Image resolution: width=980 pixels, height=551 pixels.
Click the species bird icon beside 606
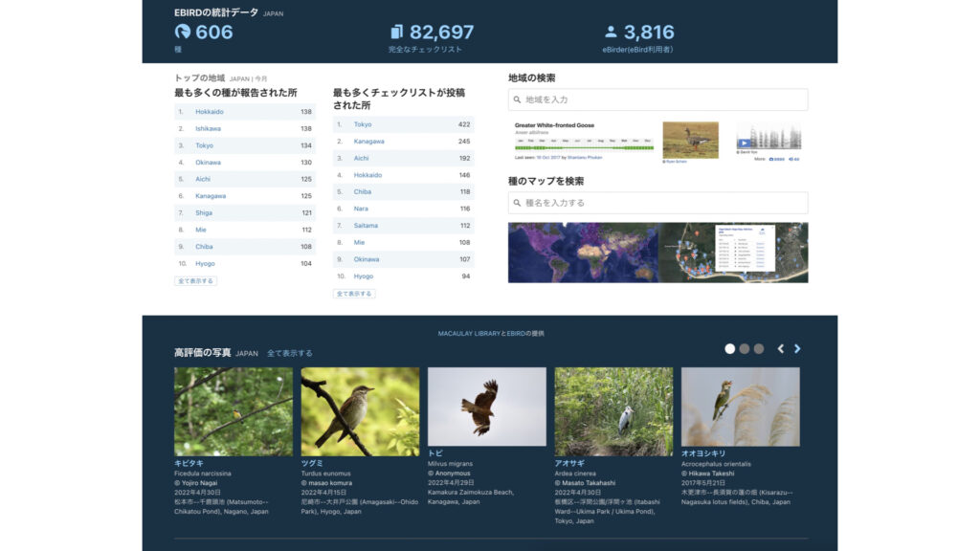[x=183, y=32]
